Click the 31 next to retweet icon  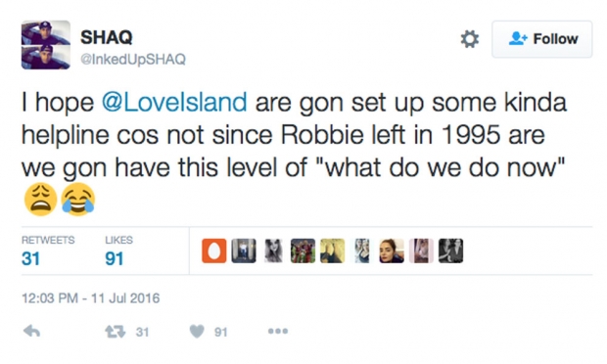click(x=142, y=332)
